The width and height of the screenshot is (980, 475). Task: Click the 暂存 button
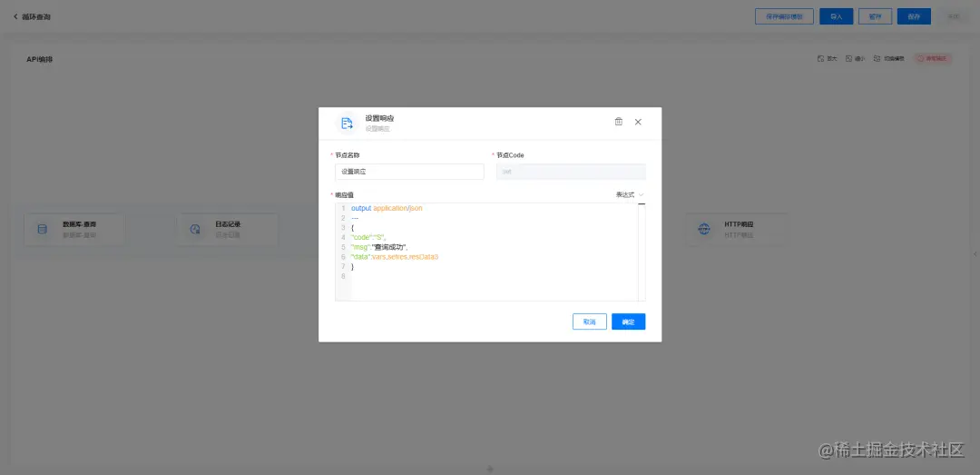(875, 16)
